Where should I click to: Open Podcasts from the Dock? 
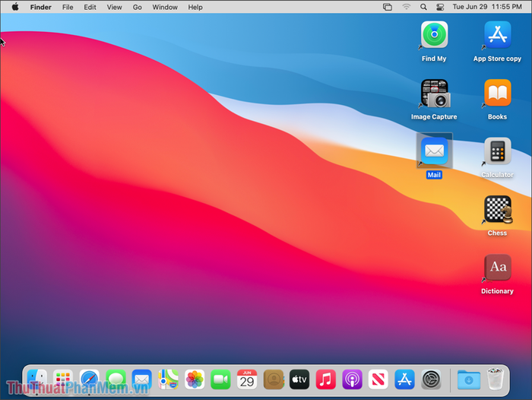[352, 379]
